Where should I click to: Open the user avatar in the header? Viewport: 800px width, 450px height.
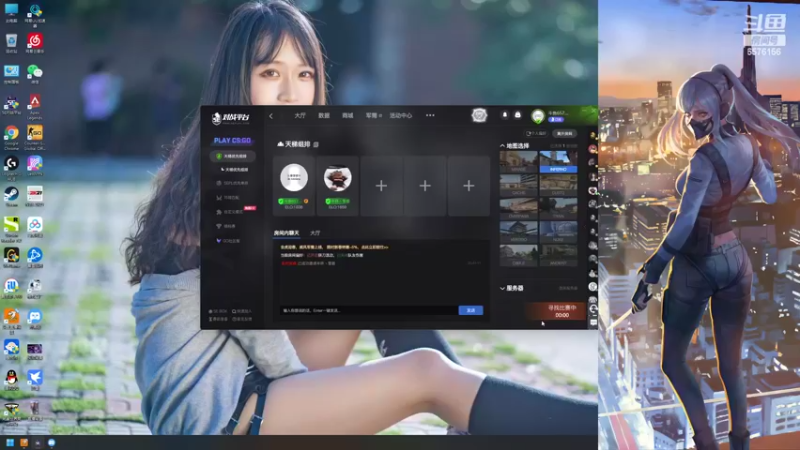point(538,116)
